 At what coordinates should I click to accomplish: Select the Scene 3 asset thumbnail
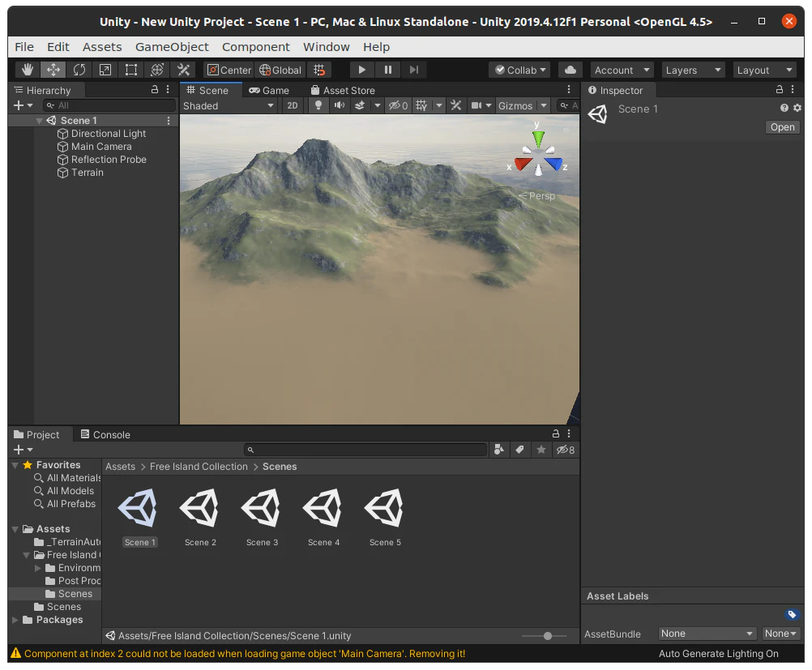tap(262, 509)
